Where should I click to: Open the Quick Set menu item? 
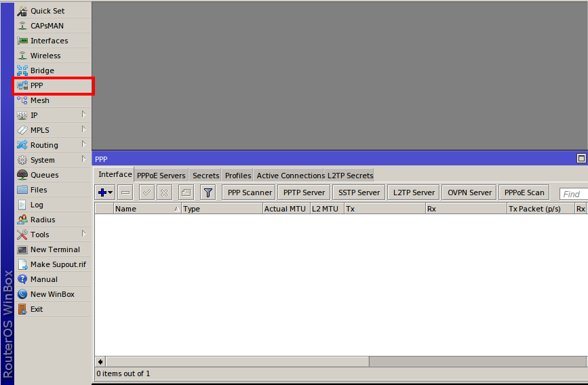point(49,11)
